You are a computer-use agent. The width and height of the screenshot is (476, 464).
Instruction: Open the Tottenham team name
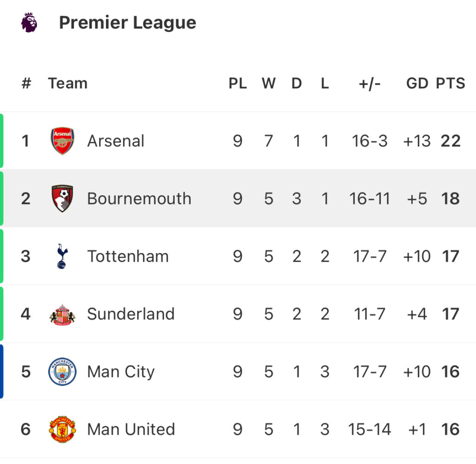[x=128, y=256]
